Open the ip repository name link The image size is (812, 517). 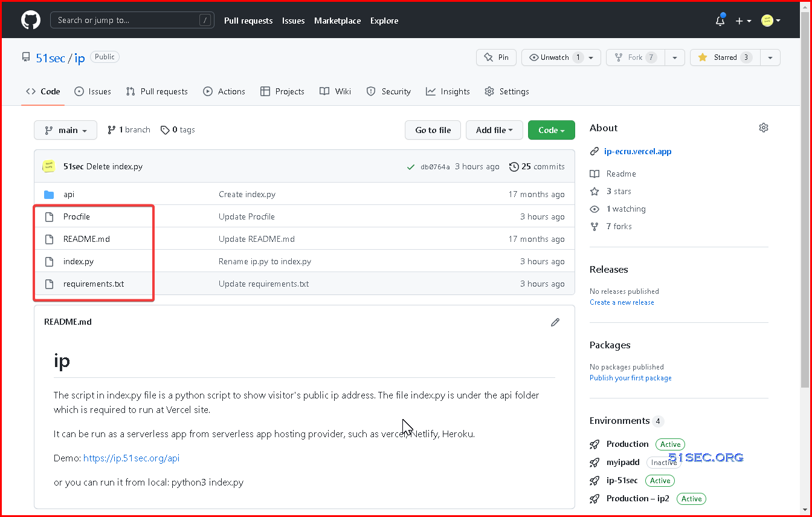pyautogui.click(x=80, y=58)
